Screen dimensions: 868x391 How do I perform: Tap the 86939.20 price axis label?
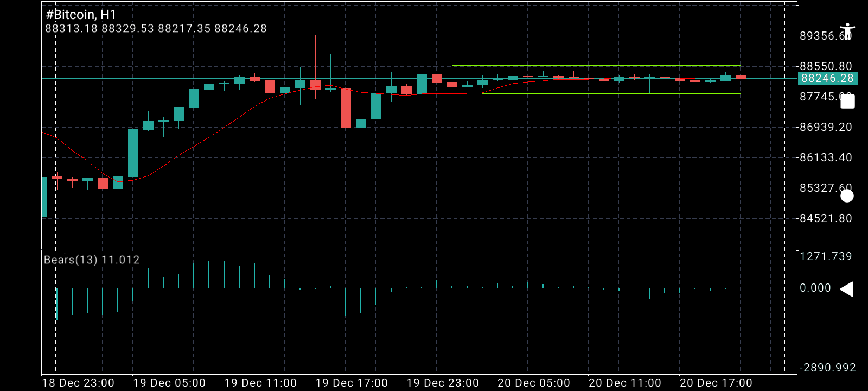click(x=826, y=127)
